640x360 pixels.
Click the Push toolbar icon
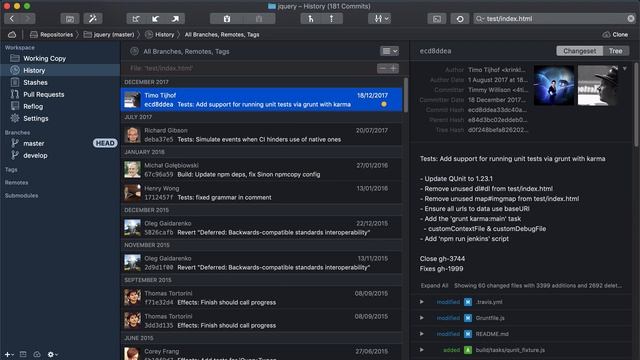tap(175, 19)
